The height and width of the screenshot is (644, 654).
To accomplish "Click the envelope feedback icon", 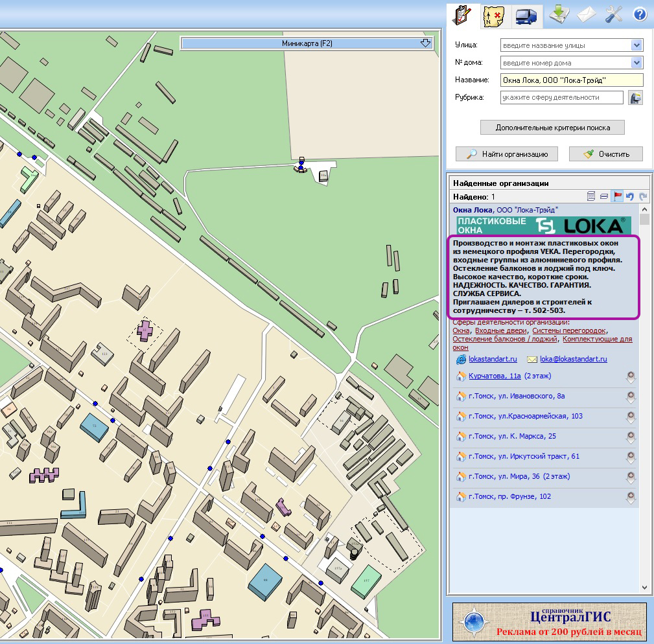I will tap(587, 15).
